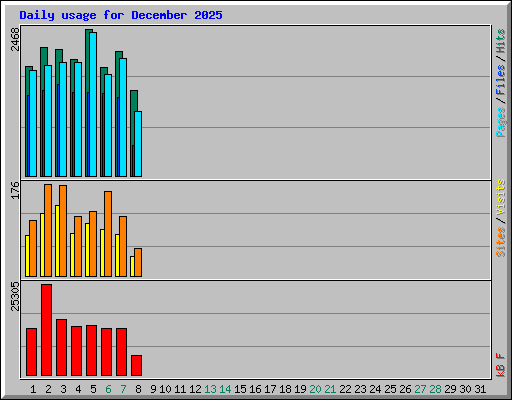This screenshot has height=400, width=512.
Task: Click the Files legend label
Action: 501,80
